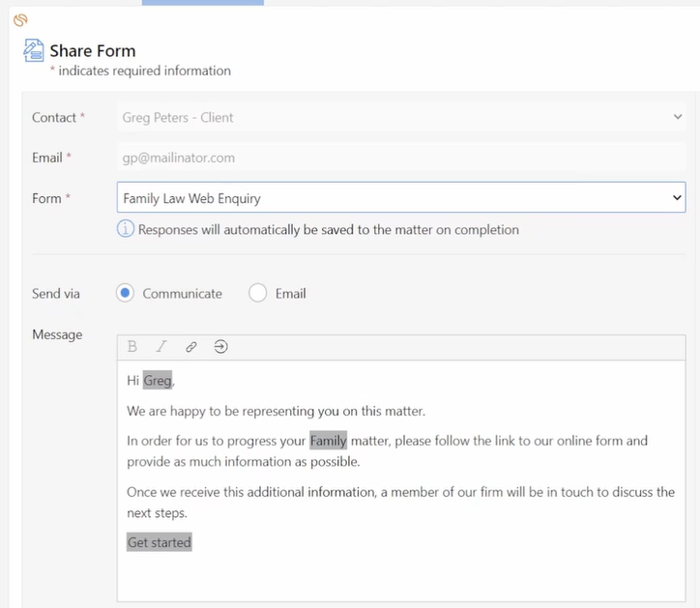The image size is (700, 608).
Task: Select the Communicate send option
Action: coord(125,293)
